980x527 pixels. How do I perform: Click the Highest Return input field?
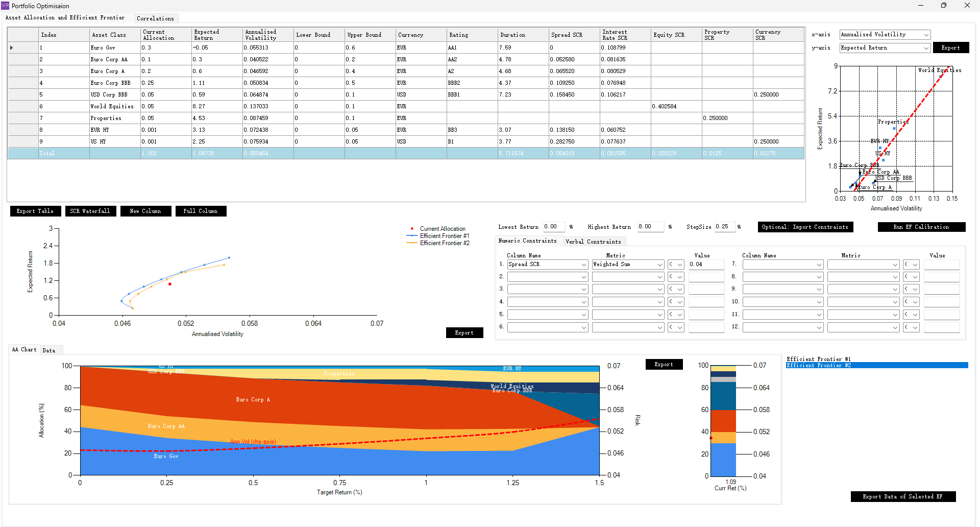650,227
